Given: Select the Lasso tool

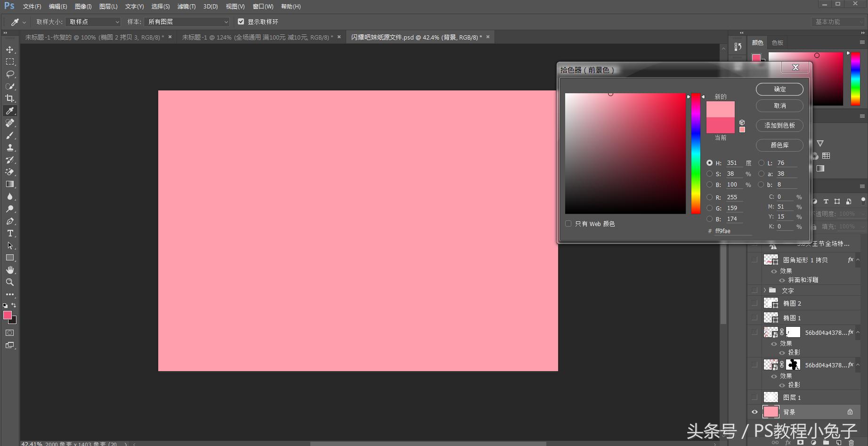Looking at the screenshot, I should (x=9, y=74).
